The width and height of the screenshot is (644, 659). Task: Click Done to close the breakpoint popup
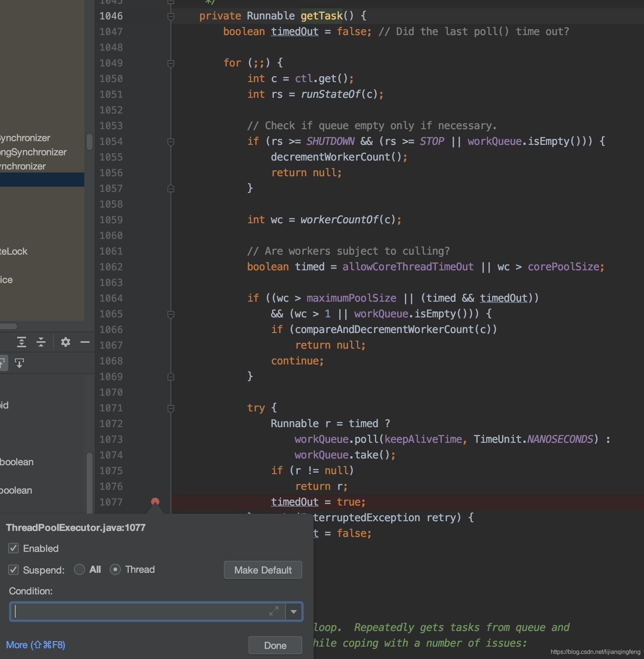pos(275,645)
